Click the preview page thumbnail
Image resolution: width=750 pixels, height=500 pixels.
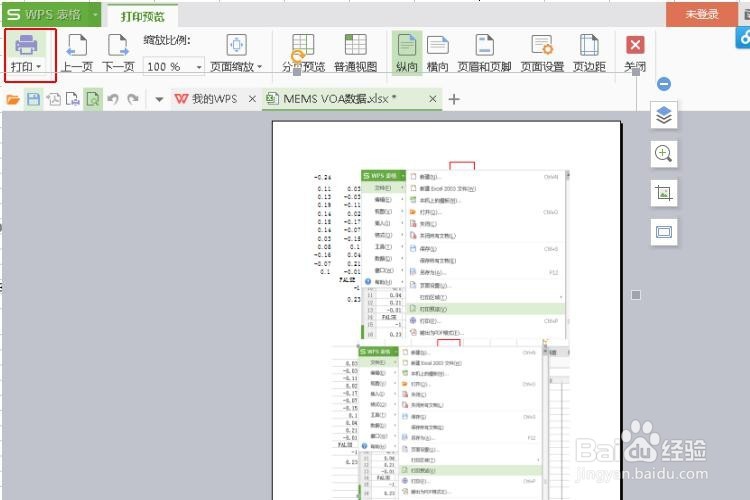tap(447, 311)
